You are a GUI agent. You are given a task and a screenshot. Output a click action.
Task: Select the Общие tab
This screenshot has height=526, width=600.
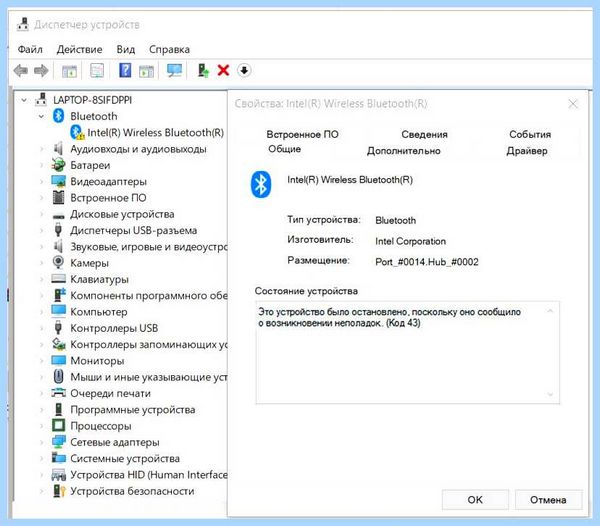284,149
